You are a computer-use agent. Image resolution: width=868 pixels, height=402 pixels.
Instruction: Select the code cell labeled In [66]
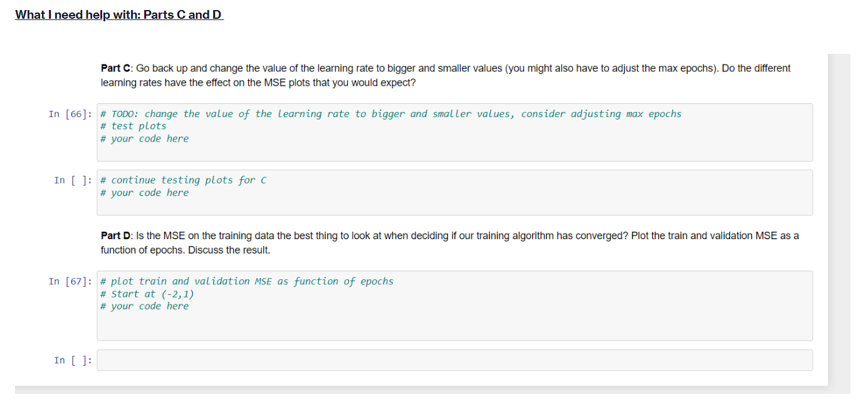pos(439,132)
